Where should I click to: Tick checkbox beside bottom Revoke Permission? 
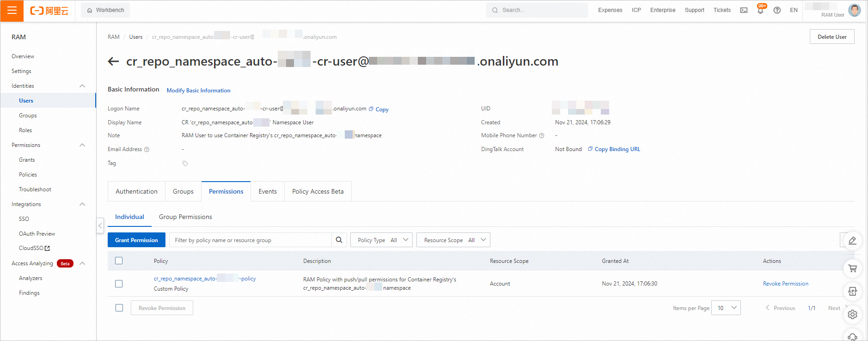[x=119, y=308]
